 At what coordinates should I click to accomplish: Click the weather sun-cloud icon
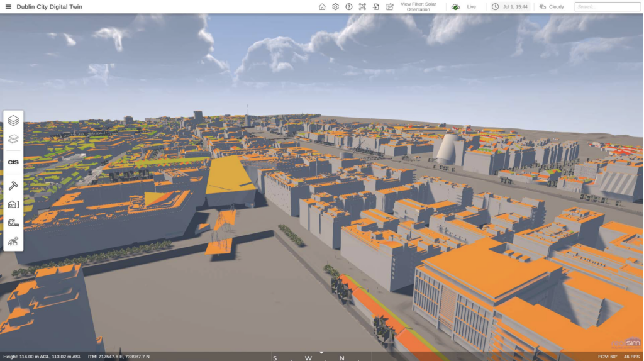click(x=543, y=6)
